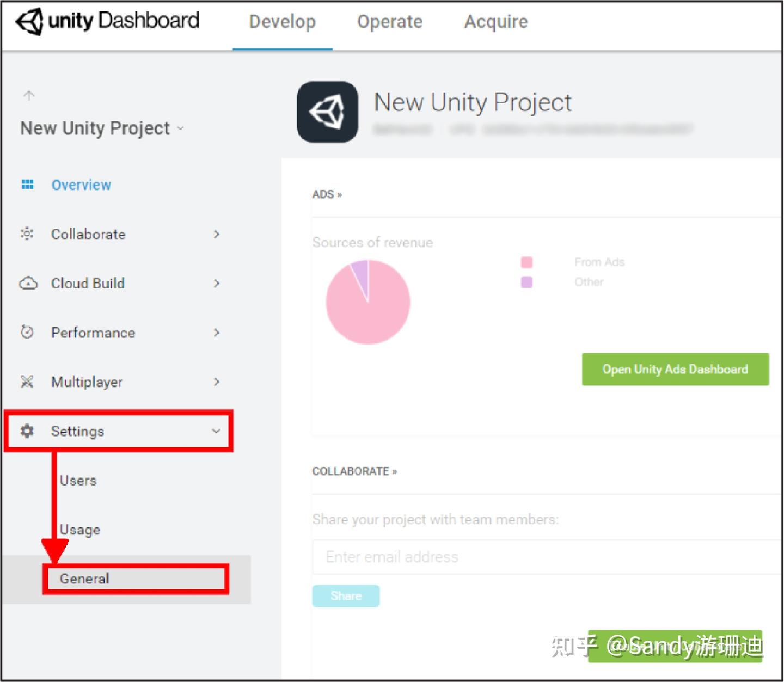784x682 pixels.
Task: Click the up arrow above New Unity Project
Action: coord(29,95)
